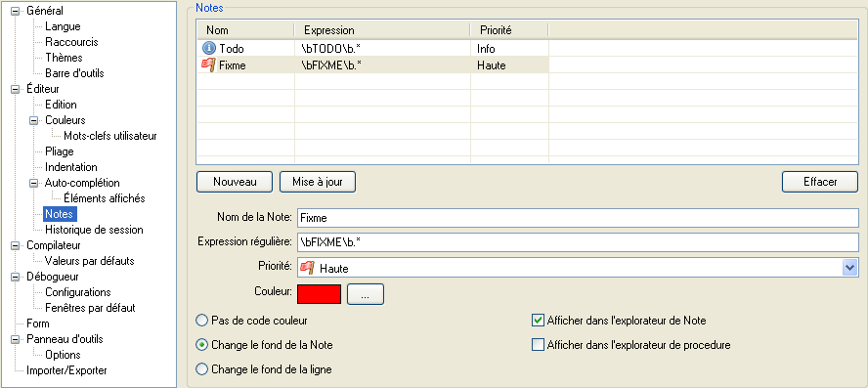Collapse the Auto-complétion tree node

click(x=33, y=183)
